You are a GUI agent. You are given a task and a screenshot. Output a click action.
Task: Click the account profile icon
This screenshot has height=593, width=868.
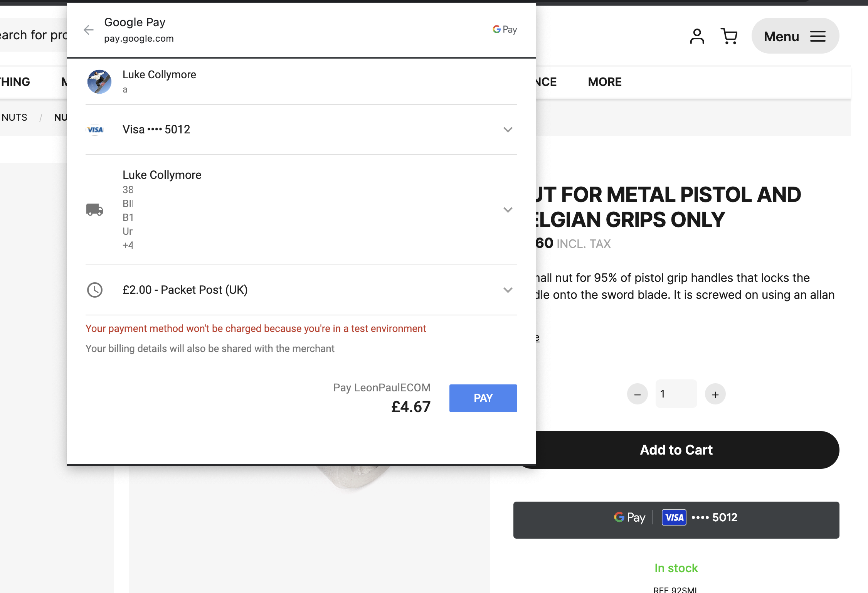pyautogui.click(x=696, y=36)
